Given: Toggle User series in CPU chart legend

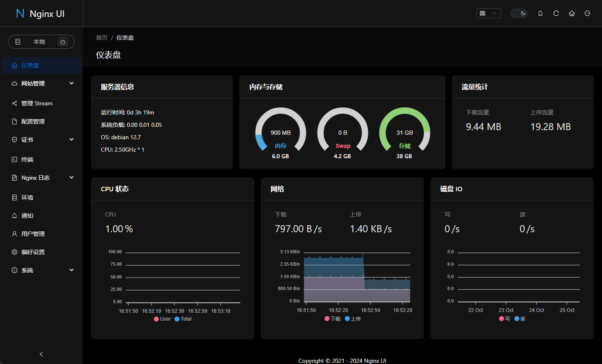Looking at the screenshot, I should 162,319.
